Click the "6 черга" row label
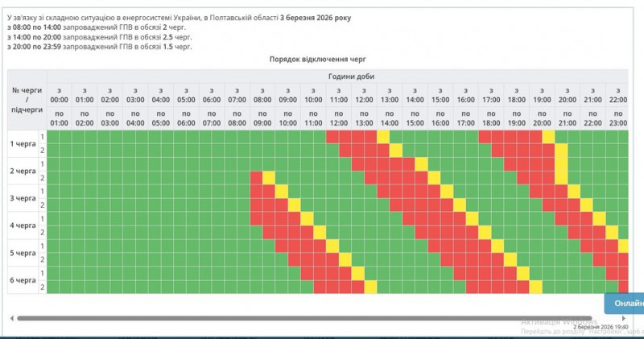Viewport: 644px width, 339px height. tap(22, 279)
